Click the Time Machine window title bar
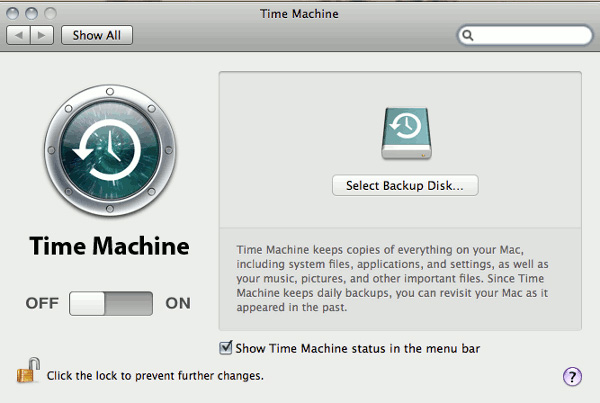This screenshot has height=403, width=600. coord(300,13)
